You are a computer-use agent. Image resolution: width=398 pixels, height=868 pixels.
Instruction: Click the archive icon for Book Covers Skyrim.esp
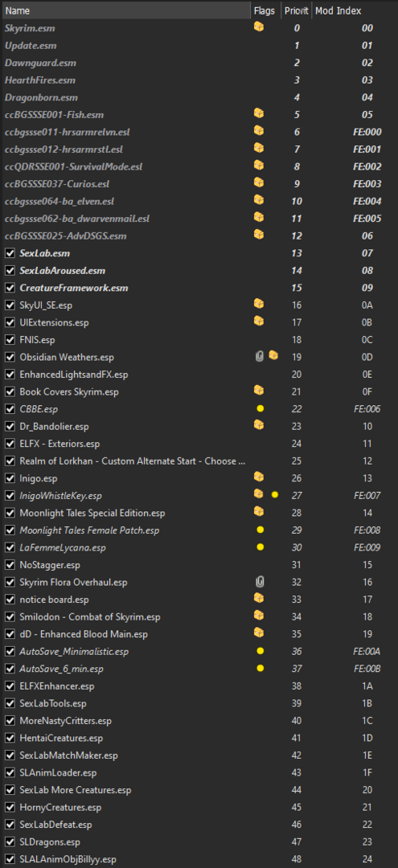(259, 391)
